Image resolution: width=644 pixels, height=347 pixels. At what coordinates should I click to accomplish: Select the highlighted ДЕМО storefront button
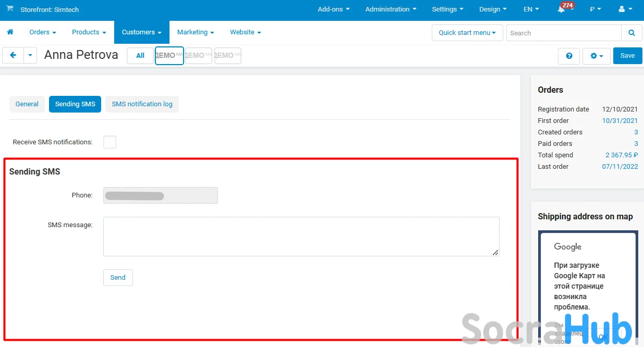pos(169,56)
